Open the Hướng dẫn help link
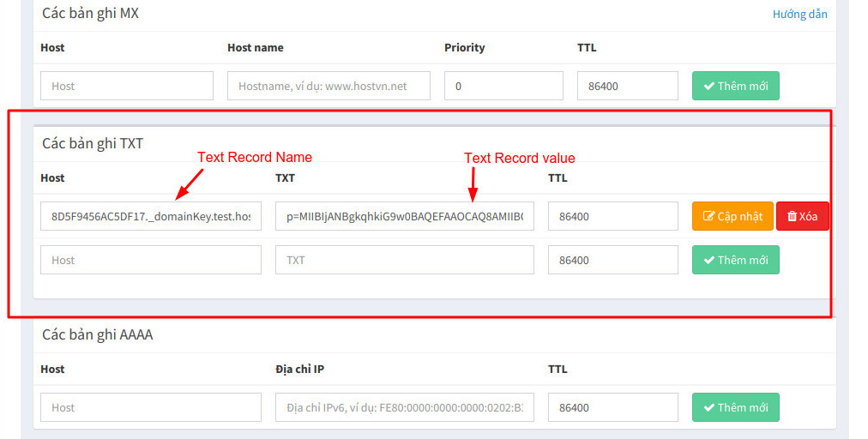The height and width of the screenshot is (439, 868). pyautogui.click(x=799, y=14)
